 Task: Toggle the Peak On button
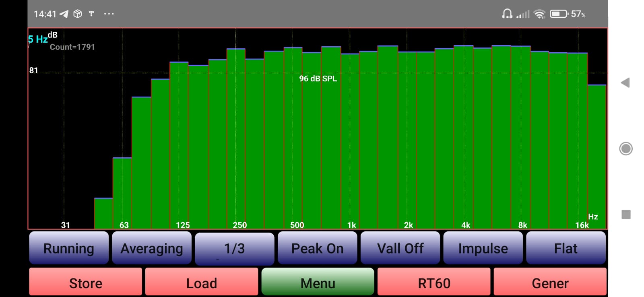(x=317, y=248)
